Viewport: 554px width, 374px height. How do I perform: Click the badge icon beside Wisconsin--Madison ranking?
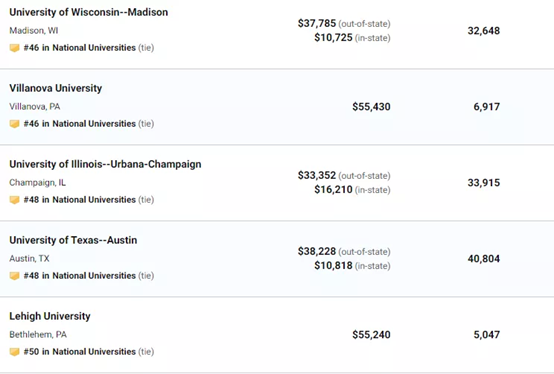click(14, 48)
